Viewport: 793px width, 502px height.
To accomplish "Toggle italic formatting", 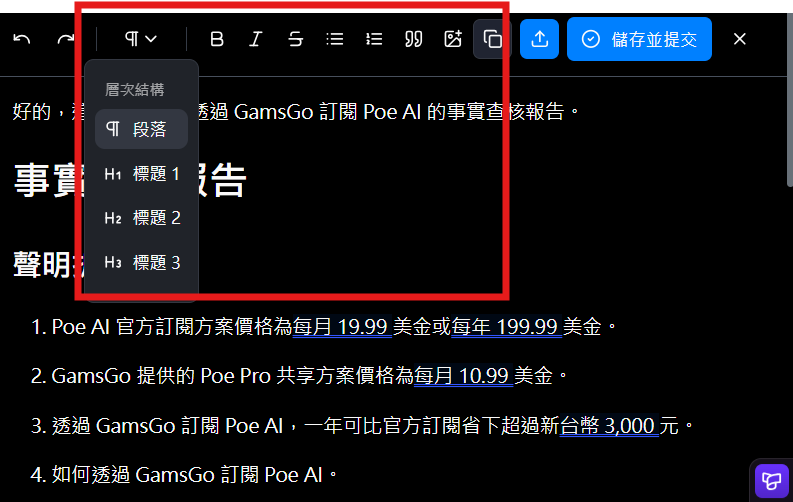I will (x=256, y=39).
